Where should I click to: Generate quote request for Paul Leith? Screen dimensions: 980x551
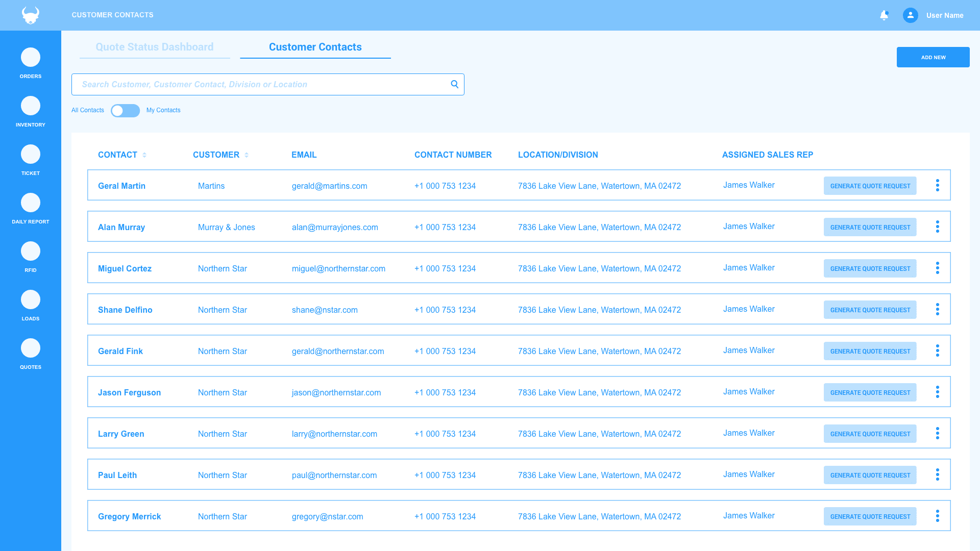tap(870, 475)
